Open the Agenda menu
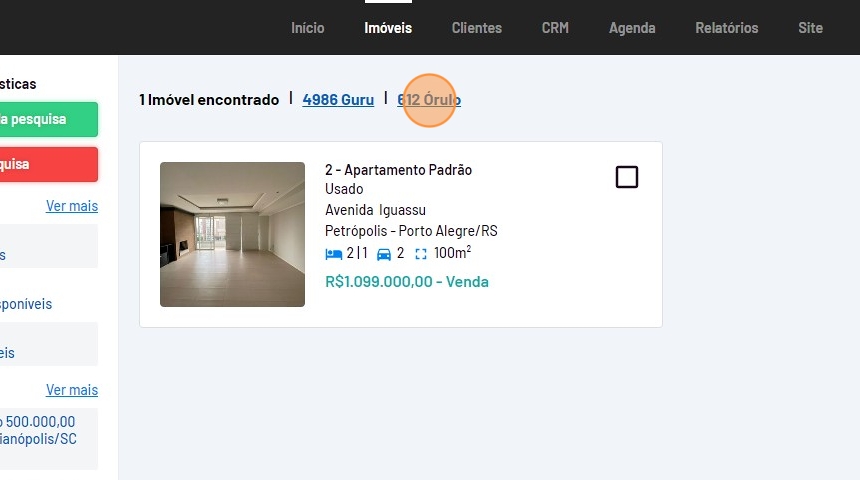860x480 pixels. (632, 28)
